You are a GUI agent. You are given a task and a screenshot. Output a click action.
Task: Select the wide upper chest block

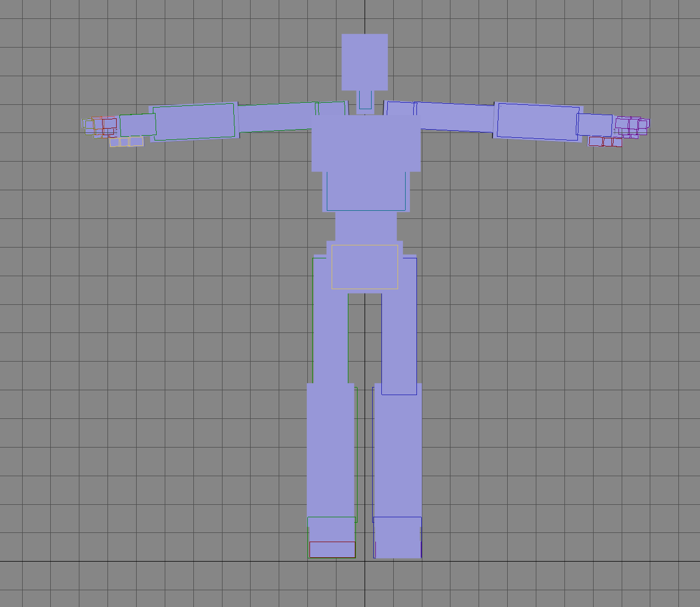[366, 143]
